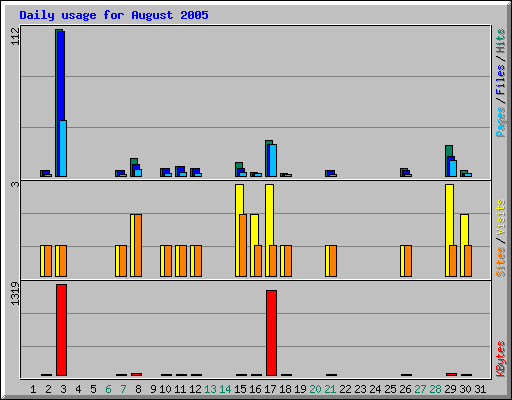
Task: Click the '1319' KBytes axis value
Action: 15,294
